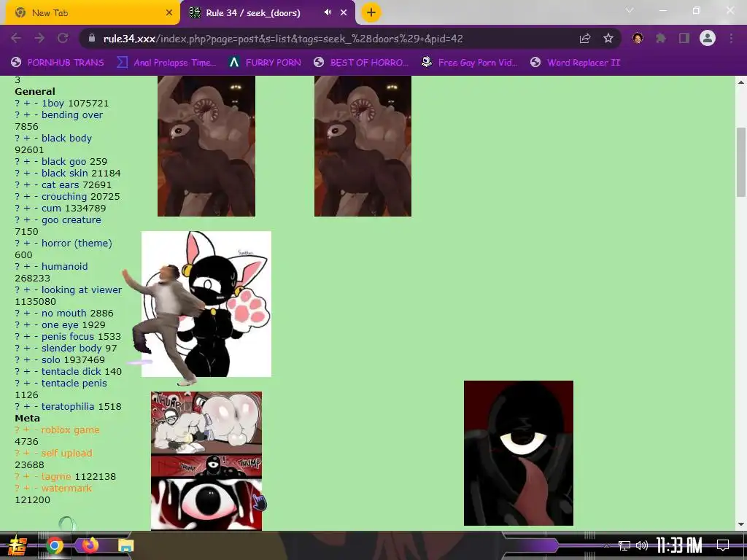Open File Explorer from the taskbar
The width and height of the screenshot is (747, 560).
click(x=125, y=545)
